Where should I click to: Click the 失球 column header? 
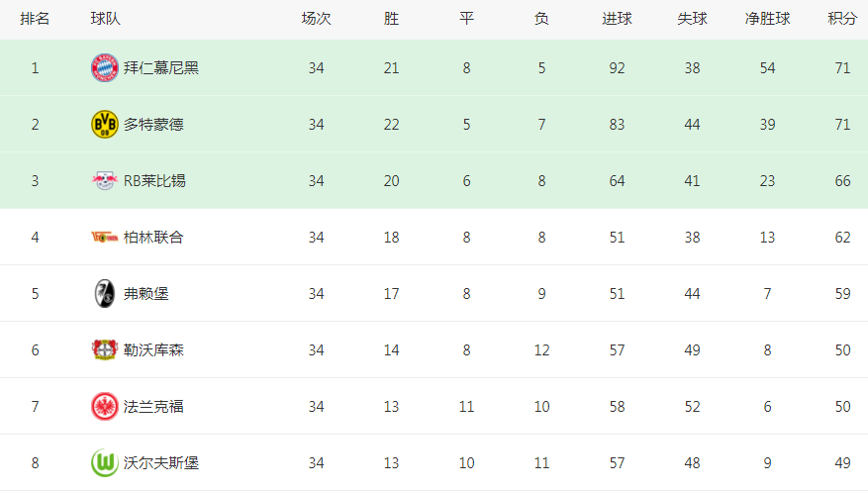click(x=692, y=19)
